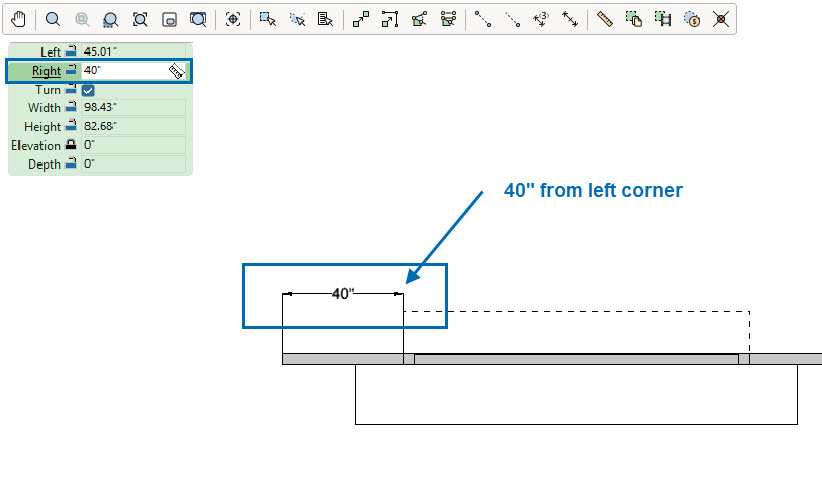This screenshot has width=822, height=478.
Task: Click the two green squares diagonal arrow icon
Action: [361, 19]
